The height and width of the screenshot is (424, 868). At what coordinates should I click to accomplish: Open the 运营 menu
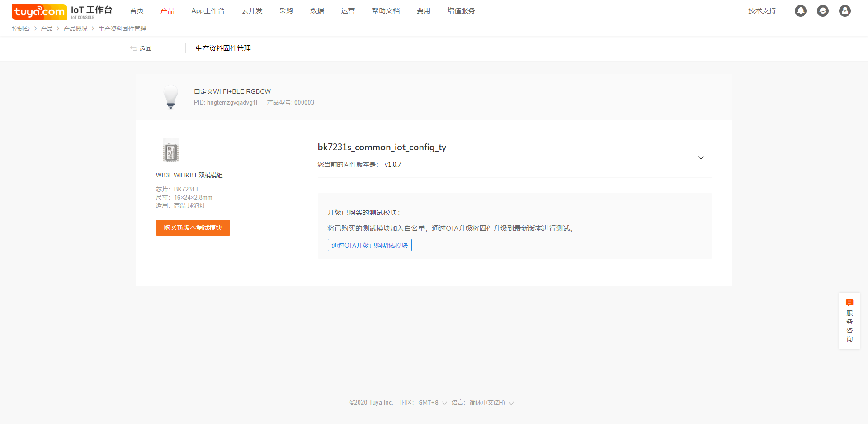pyautogui.click(x=348, y=11)
